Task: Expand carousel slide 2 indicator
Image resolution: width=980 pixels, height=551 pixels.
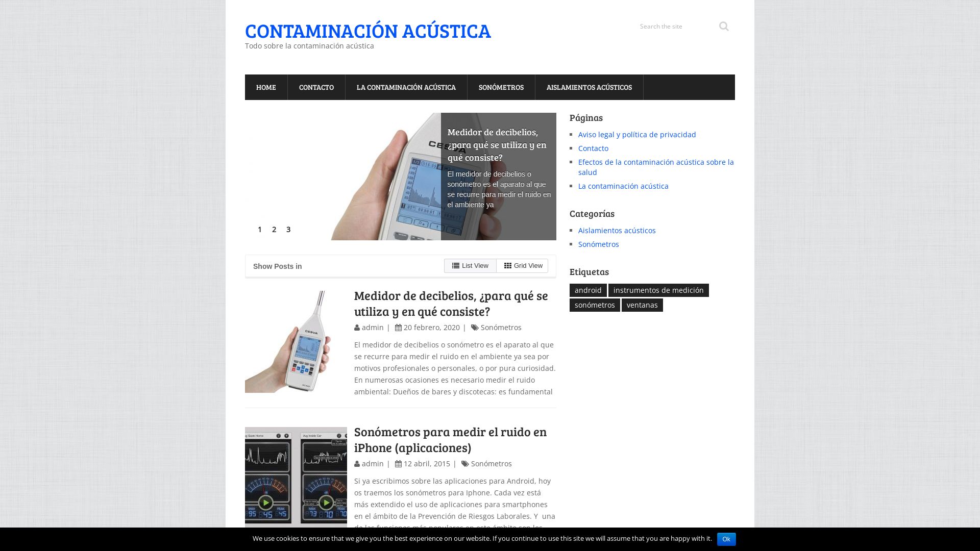Action: pos(274,229)
